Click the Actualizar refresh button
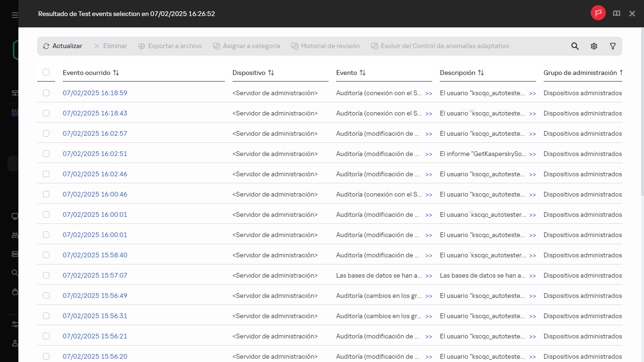 pos(62,46)
